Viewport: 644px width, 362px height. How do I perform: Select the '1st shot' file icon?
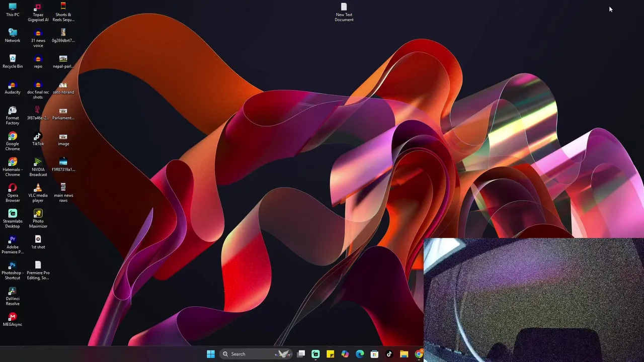click(x=38, y=242)
